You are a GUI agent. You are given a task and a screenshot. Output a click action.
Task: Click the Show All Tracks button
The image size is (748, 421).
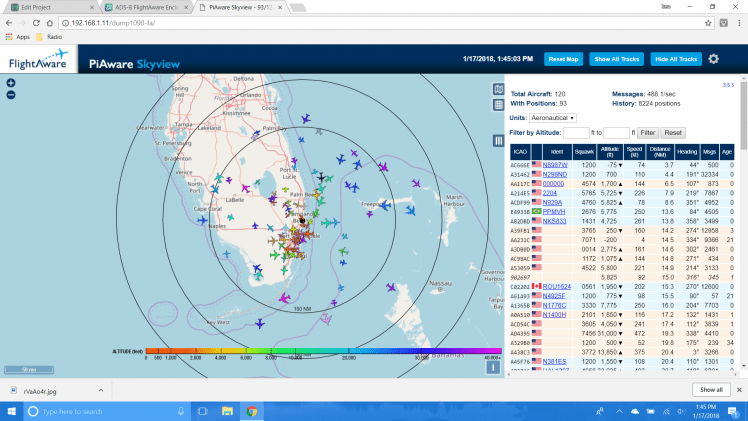point(616,59)
